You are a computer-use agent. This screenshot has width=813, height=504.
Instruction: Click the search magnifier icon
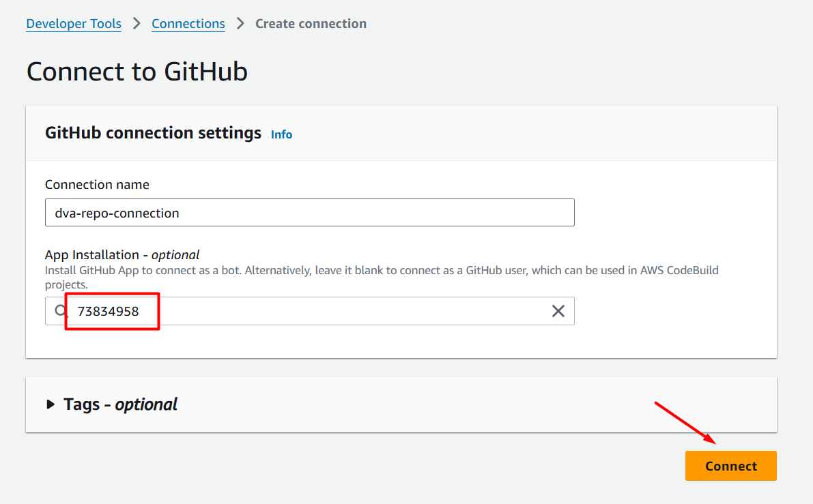(61, 311)
